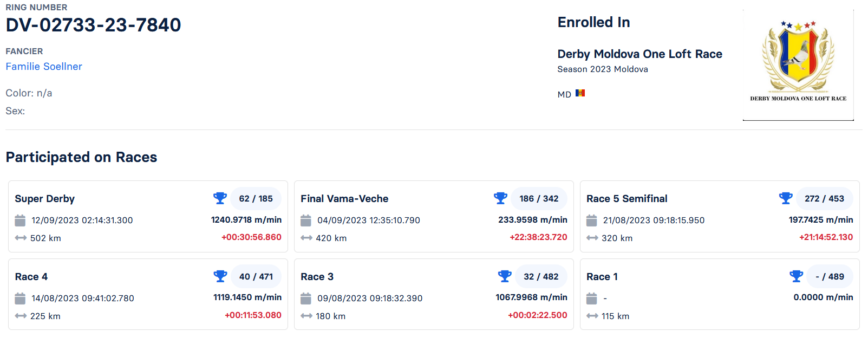This screenshot has width=868, height=337.
Task: Open the Race 1 card title
Action: click(602, 277)
